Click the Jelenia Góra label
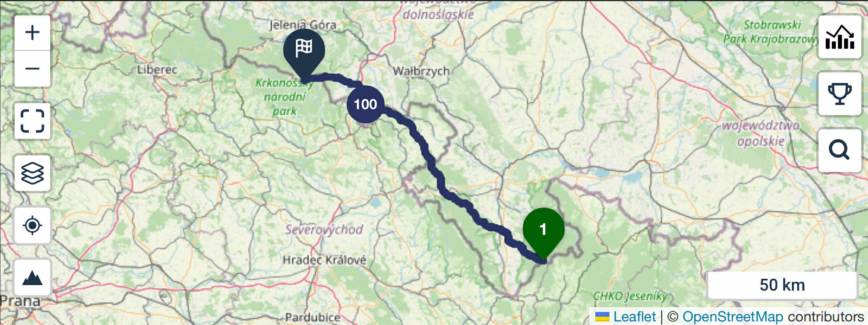Screen dimensions: 868x325 click(303, 25)
